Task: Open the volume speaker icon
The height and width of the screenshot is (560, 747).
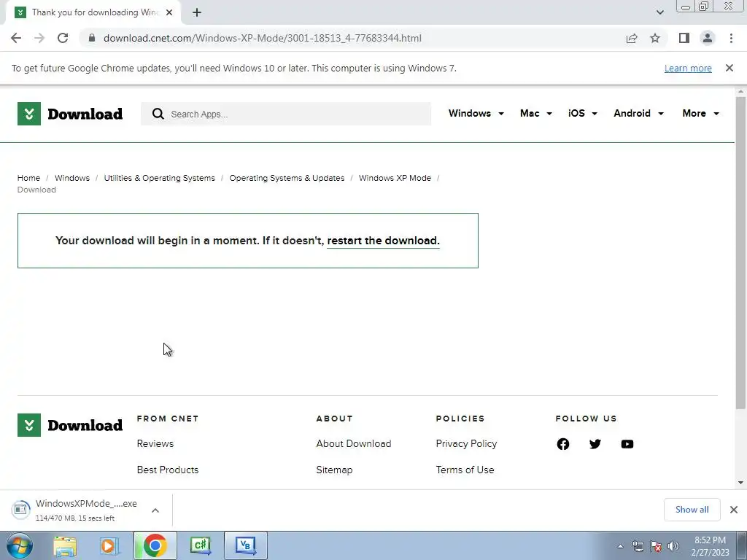Action: (673, 546)
